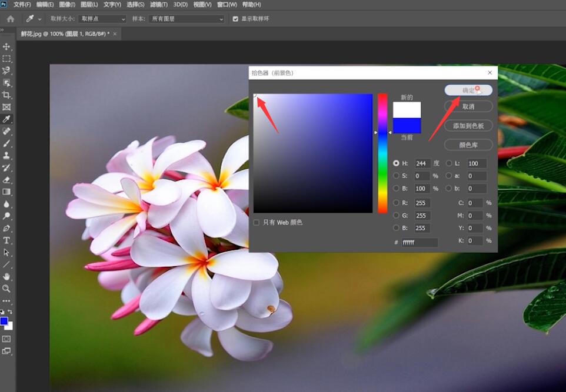Image resolution: width=566 pixels, height=392 pixels.
Task: Open the 取样大小 dropdown
Action: [102, 19]
